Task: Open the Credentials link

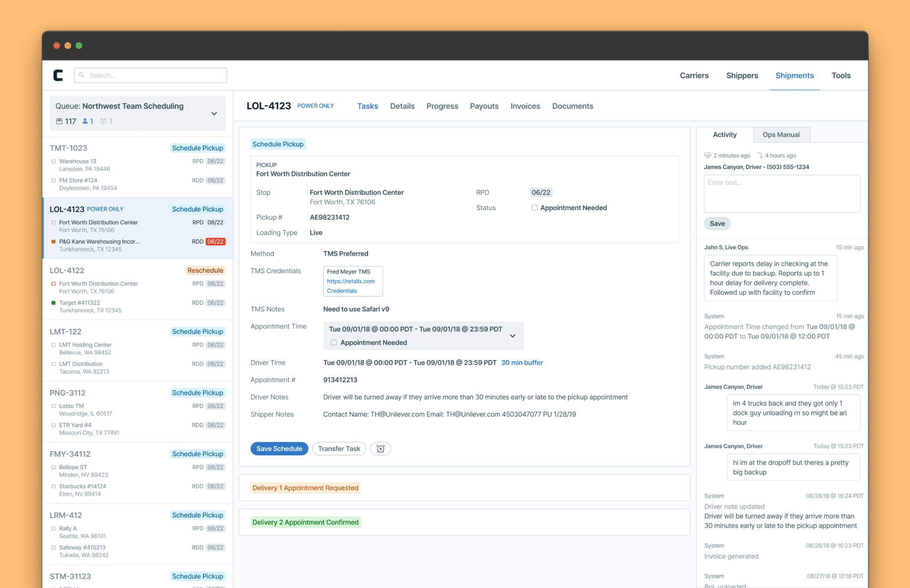Action: point(342,291)
